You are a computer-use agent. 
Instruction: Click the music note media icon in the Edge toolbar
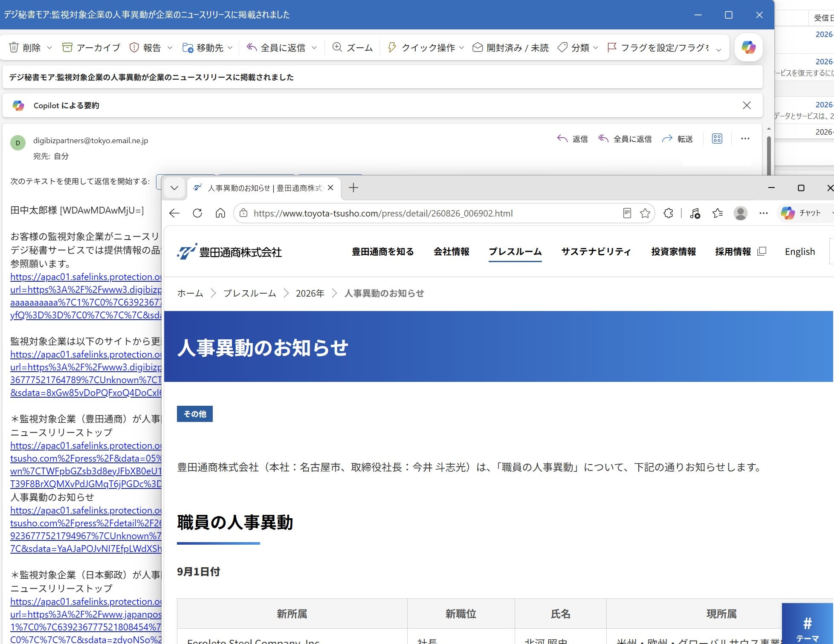tap(695, 213)
